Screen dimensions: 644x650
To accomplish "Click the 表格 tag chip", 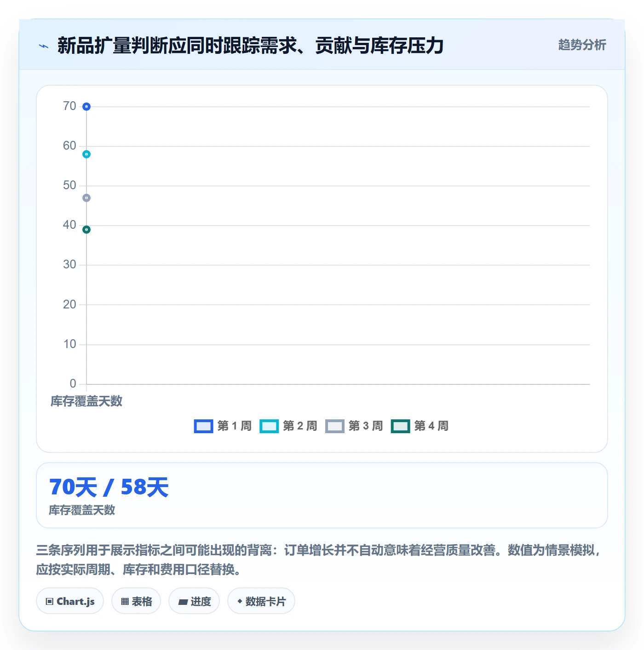I will [x=136, y=601].
